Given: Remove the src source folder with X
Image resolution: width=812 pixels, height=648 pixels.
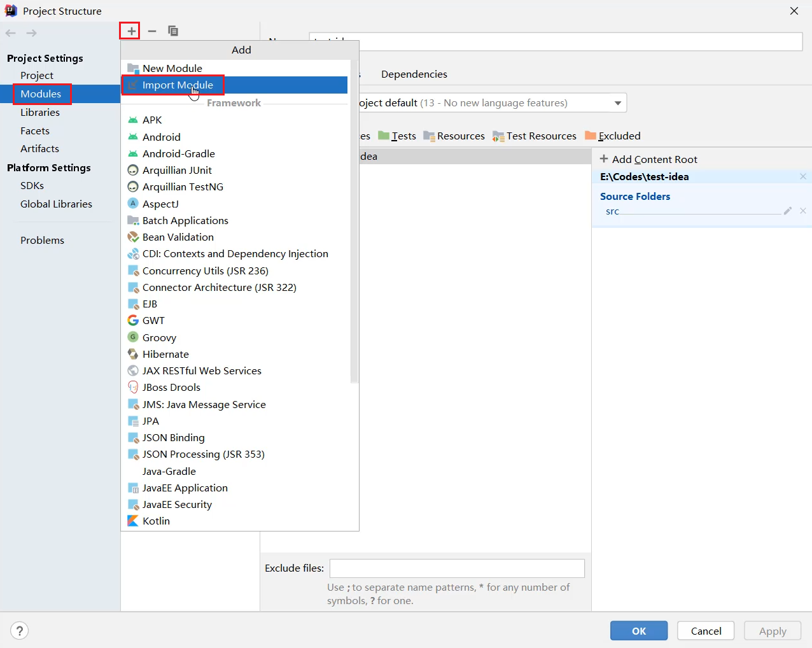Looking at the screenshot, I should click(x=802, y=211).
